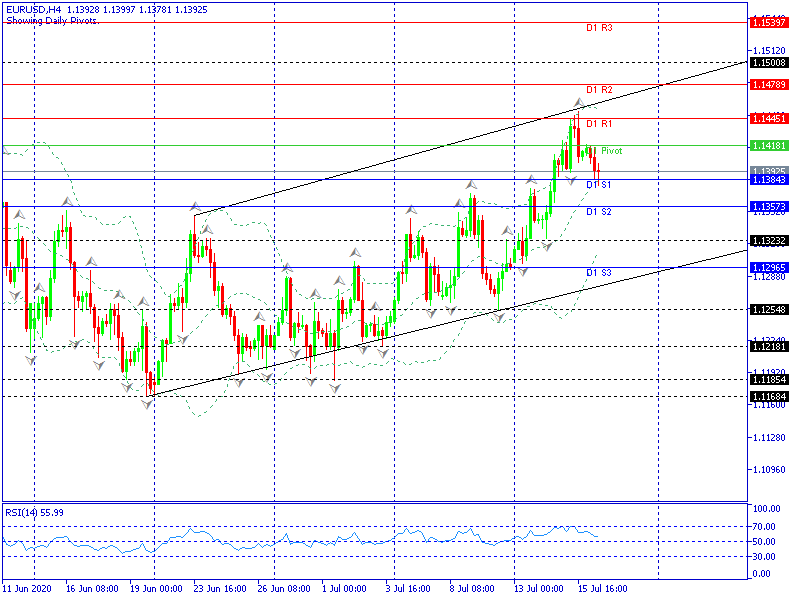
Task: Click the fractal arrow above the chart's highest candle
Action: 578,103
